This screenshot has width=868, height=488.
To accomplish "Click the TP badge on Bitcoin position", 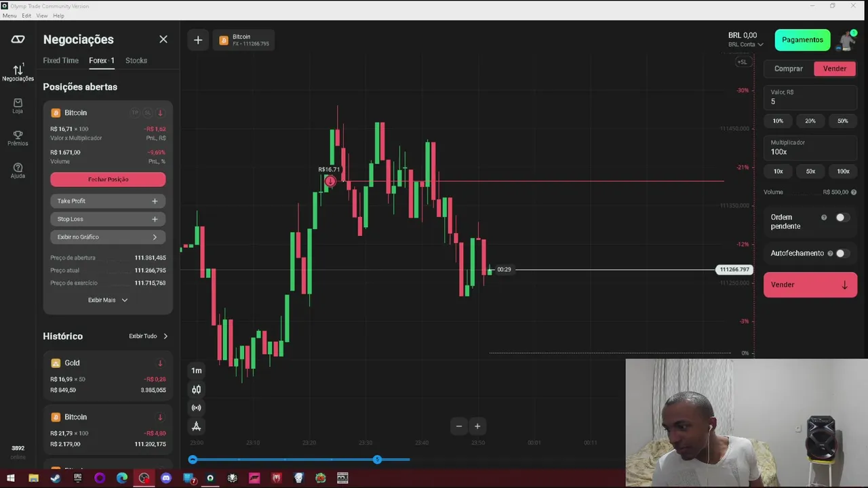I will click(135, 113).
